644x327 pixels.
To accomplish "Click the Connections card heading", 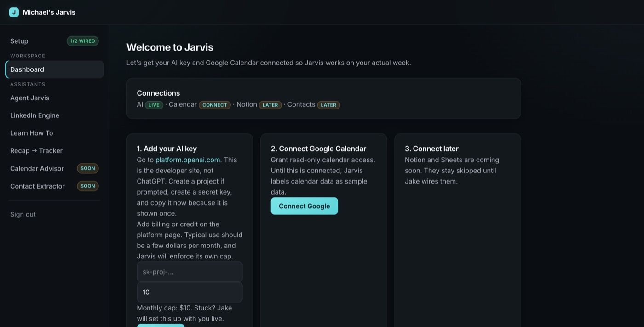I will point(158,93).
